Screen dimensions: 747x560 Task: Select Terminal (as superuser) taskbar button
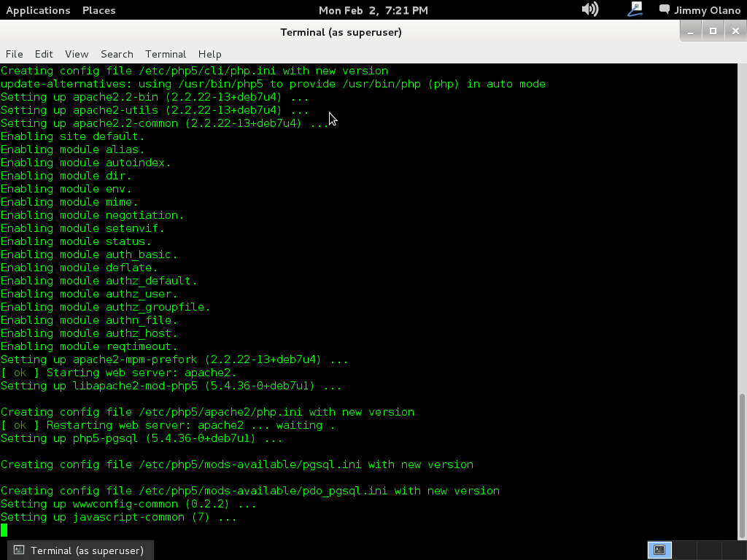coord(80,551)
